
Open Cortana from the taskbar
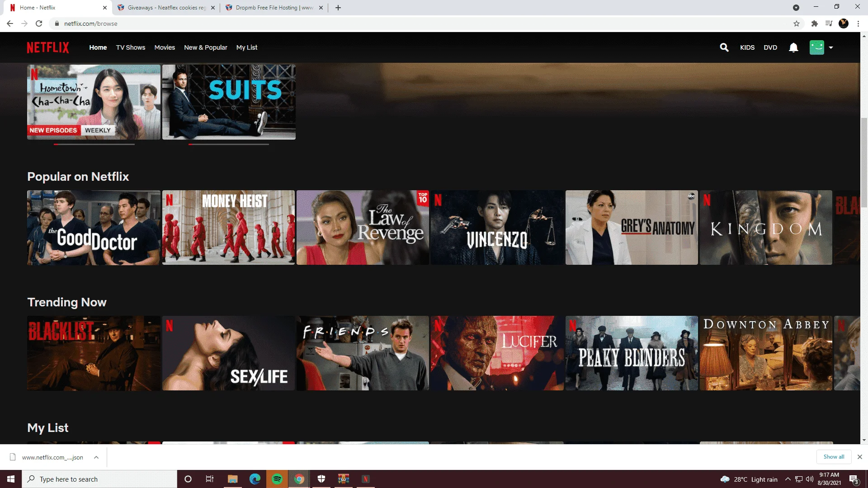click(188, 479)
